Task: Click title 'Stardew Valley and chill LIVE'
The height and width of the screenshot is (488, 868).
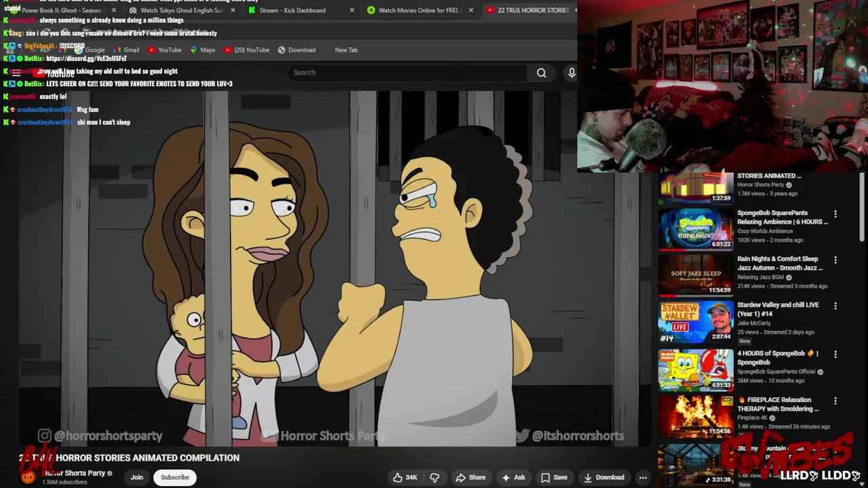Action: tap(778, 310)
